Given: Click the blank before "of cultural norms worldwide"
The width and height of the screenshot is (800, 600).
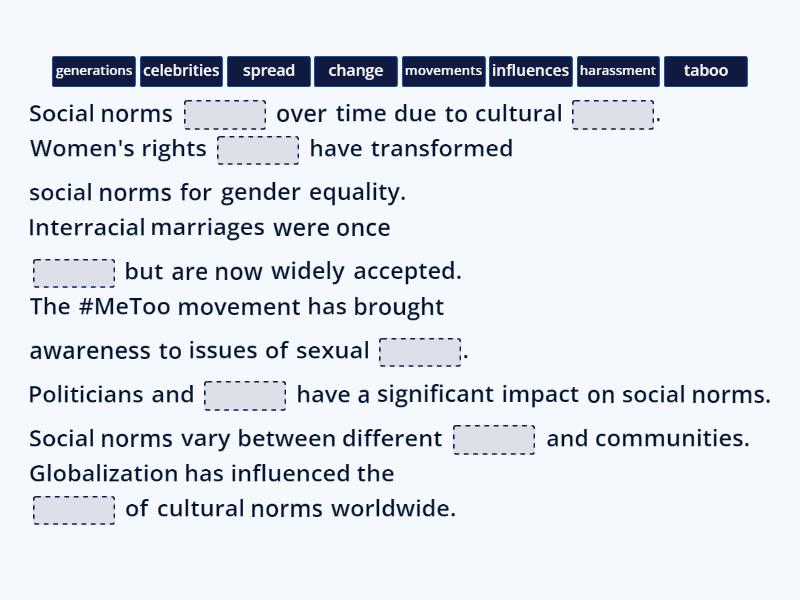Looking at the screenshot, I should tap(73, 509).
